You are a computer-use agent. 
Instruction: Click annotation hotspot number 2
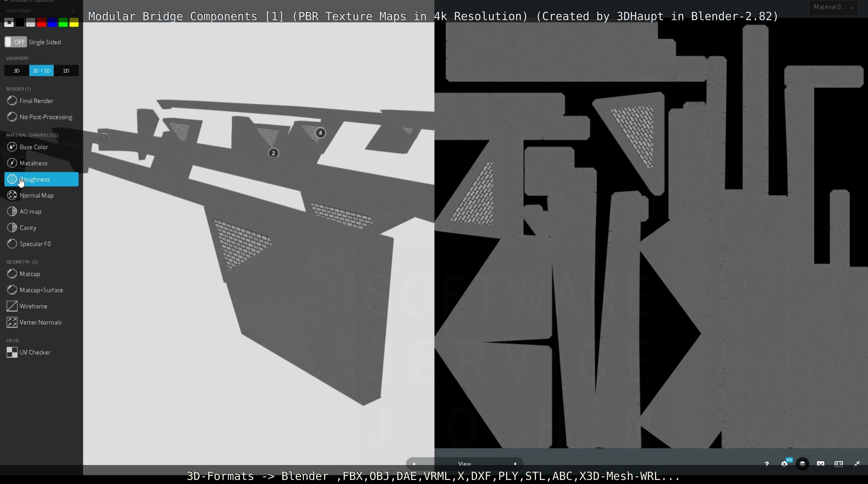(x=273, y=153)
